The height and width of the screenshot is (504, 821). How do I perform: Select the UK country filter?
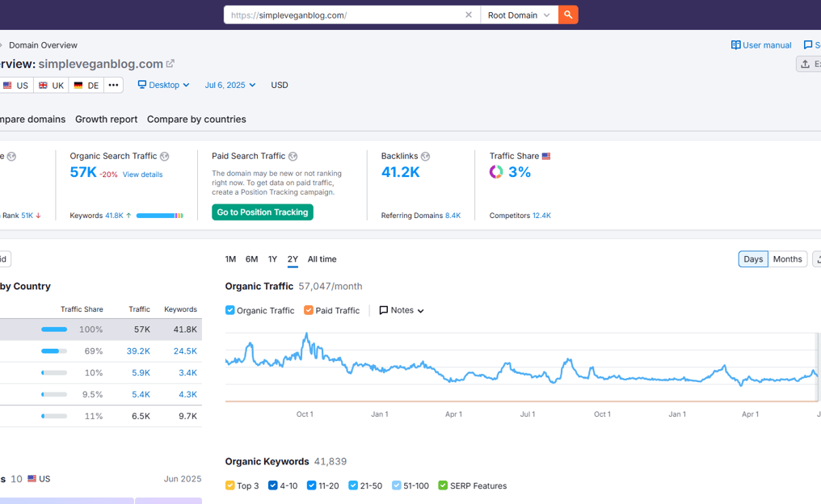click(52, 86)
